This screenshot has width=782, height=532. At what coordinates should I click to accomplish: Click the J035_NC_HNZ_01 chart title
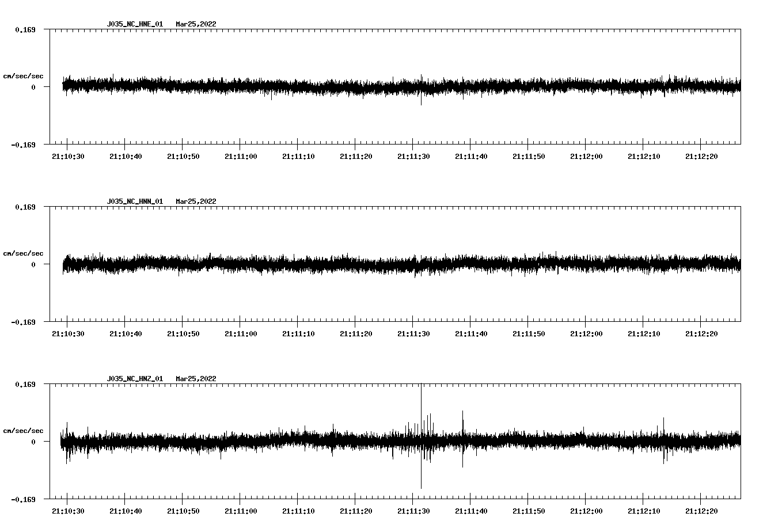(135, 379)
